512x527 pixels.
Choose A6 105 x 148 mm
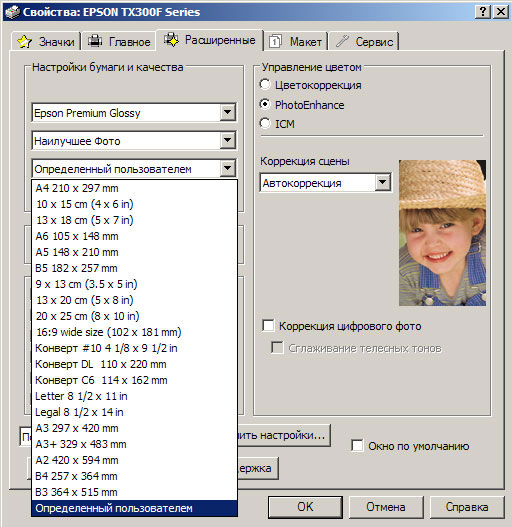[x=134, y=236]
